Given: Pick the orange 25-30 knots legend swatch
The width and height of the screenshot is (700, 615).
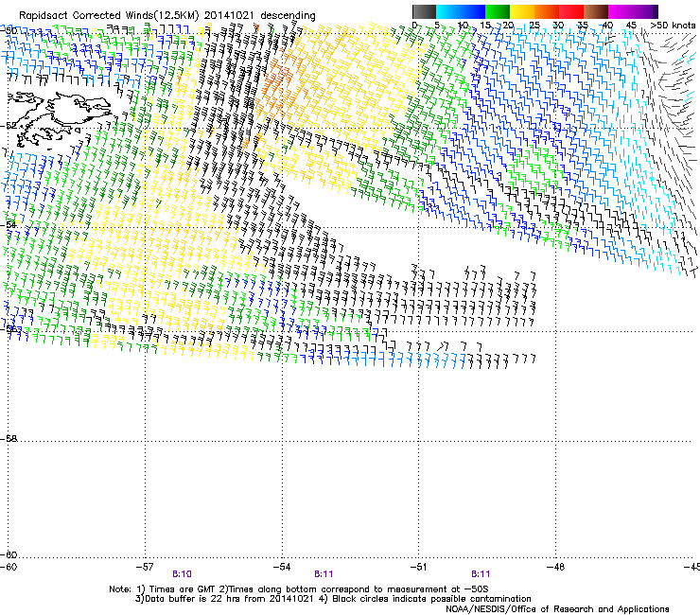Looking at the screenshot, I should [x=547, y=11].
